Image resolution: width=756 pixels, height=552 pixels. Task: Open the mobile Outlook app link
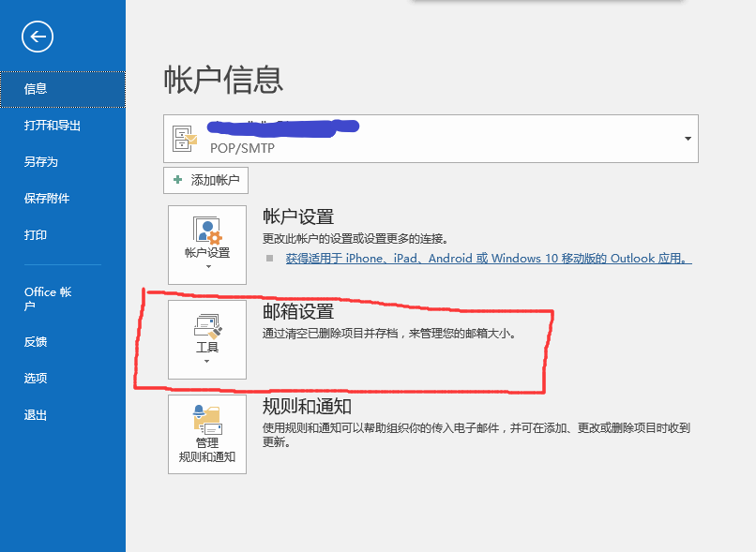point(488,258)
